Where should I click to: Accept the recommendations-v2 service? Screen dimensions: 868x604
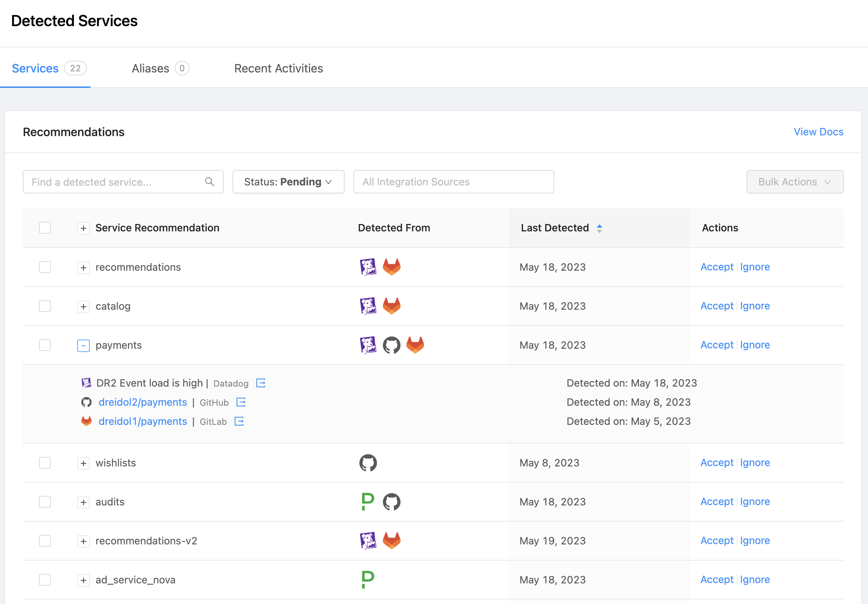pyautogui.click(x=716, y=540)
